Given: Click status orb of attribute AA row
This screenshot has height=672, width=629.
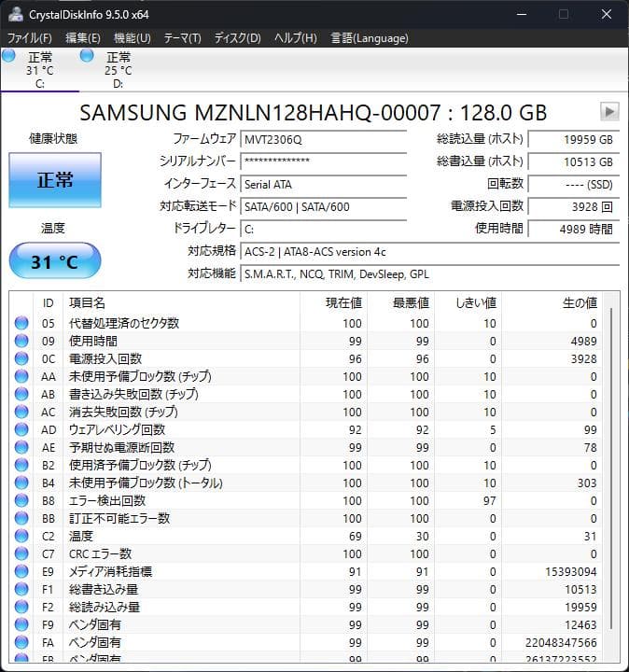Looking at the screenshot, I should [x=21, y=376].
